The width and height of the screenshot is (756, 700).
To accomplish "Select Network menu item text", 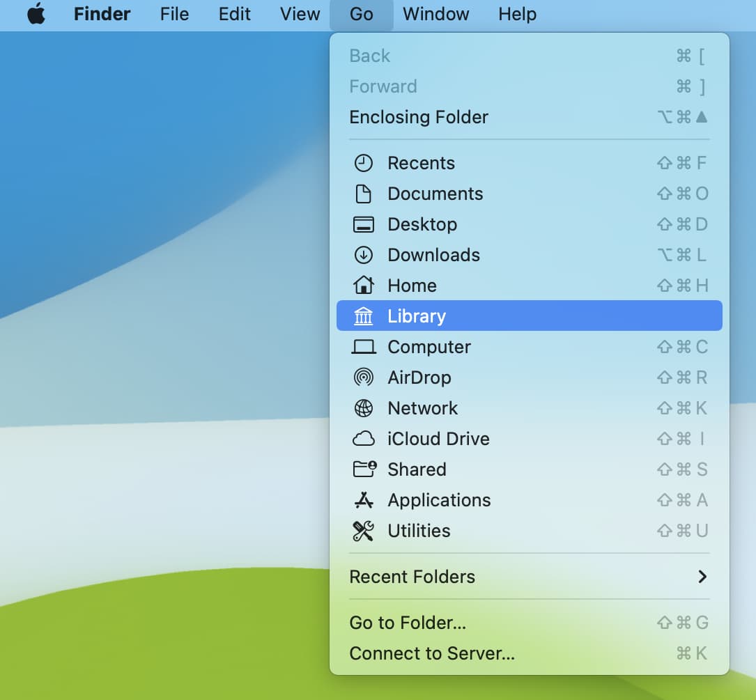I will (422, 408).
